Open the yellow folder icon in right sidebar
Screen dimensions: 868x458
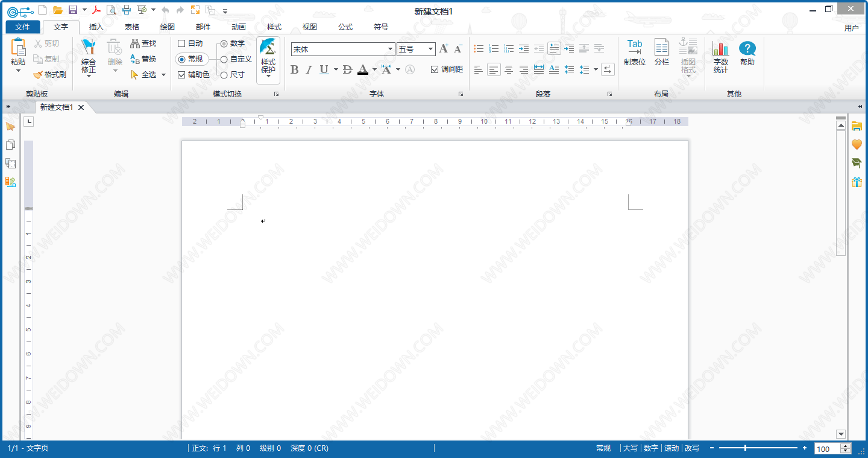coord(857,126)
